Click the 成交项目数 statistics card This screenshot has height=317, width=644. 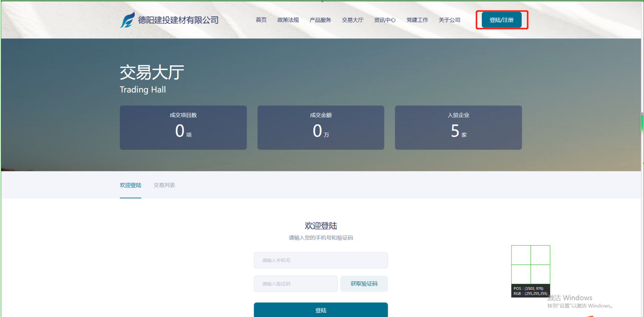(x=183, y=127)
